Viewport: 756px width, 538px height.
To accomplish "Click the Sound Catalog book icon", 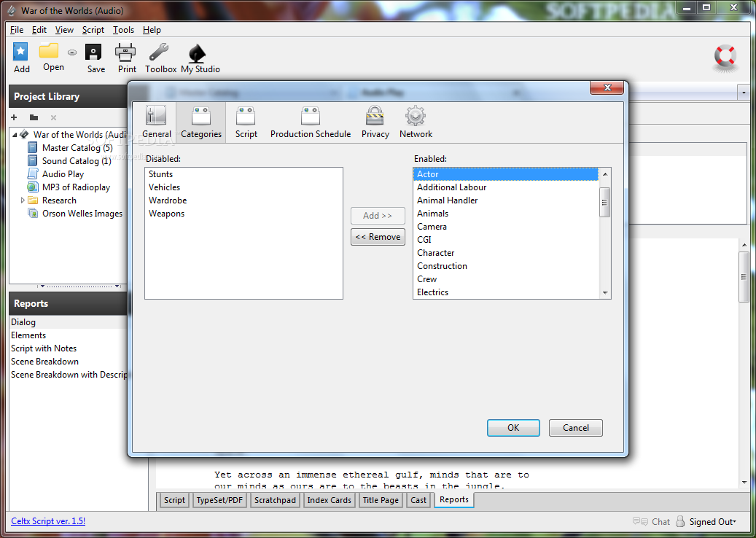I will point(32,160).
